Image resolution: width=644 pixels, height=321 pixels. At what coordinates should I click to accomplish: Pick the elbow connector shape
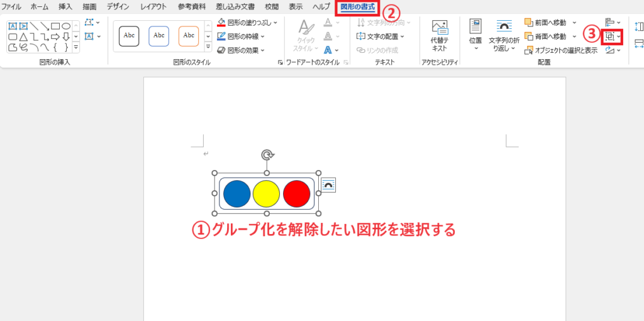(34, 37)
